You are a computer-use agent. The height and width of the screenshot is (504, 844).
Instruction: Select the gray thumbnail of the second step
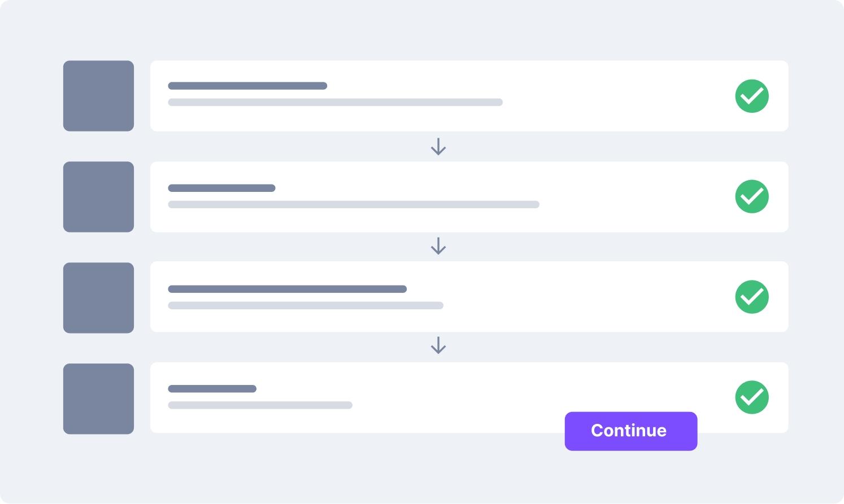pos(98,197)
